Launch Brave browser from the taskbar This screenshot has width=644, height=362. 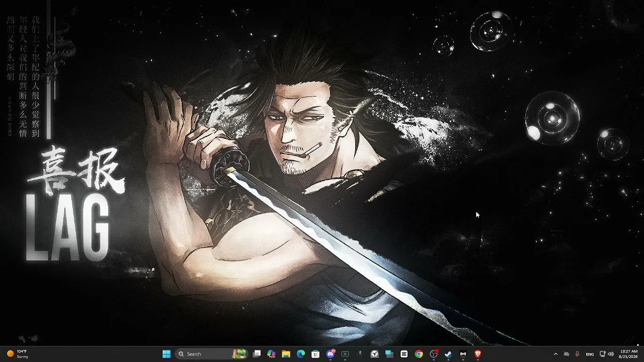pyautogui.click(x=478, y=354)
